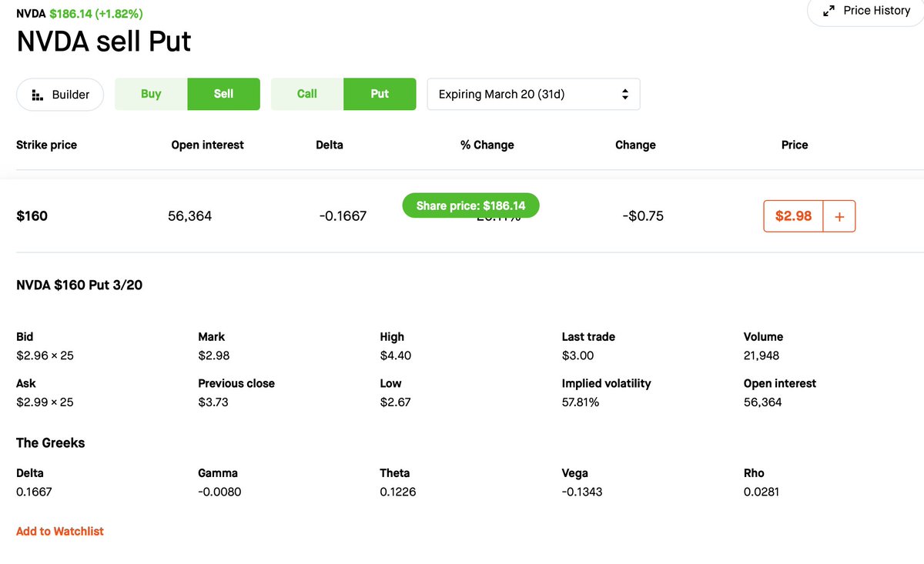Click the Bid value $2.96 × 25

click(x=45, y=355)
